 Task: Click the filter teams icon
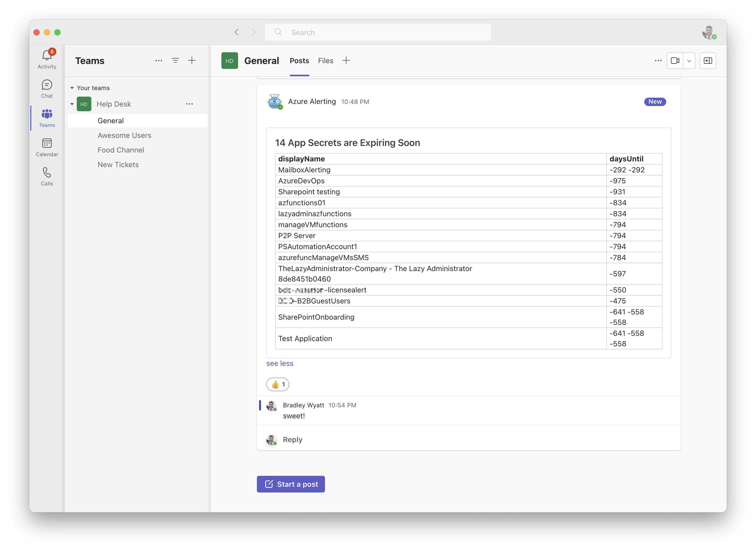(x=175, y=60)
